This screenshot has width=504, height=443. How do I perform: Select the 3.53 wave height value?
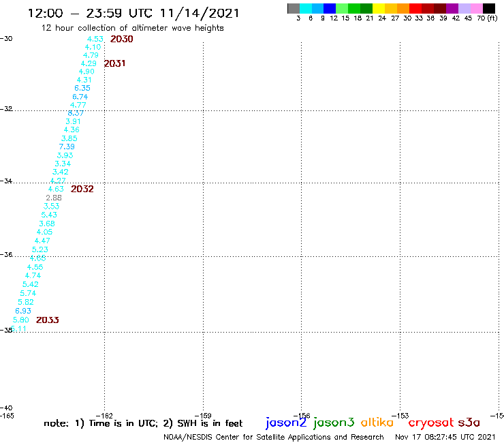pos(52,206)
